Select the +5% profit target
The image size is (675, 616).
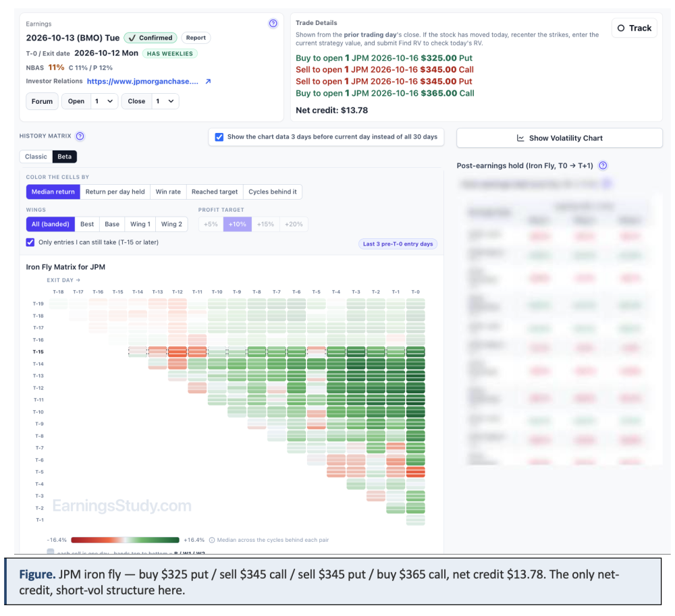211,224
